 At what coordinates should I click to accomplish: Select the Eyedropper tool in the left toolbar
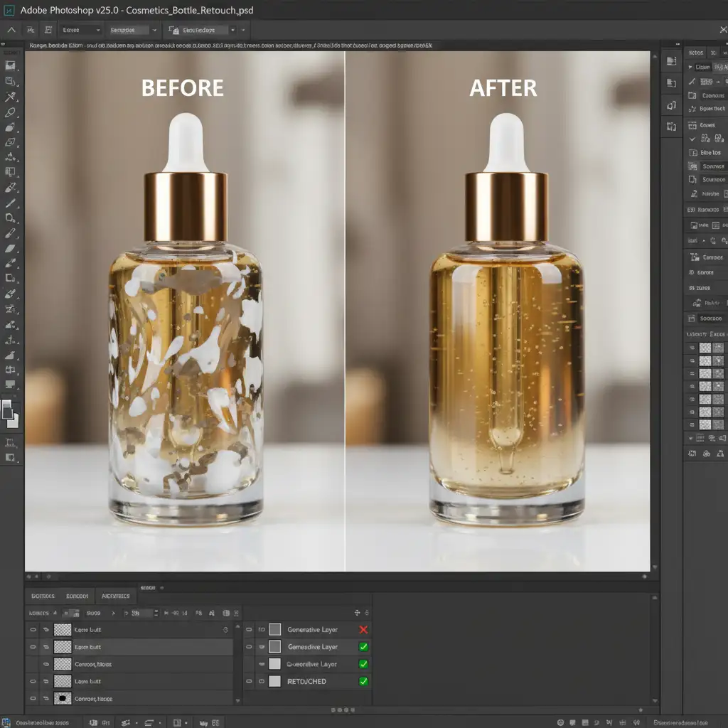click(11, 188)
